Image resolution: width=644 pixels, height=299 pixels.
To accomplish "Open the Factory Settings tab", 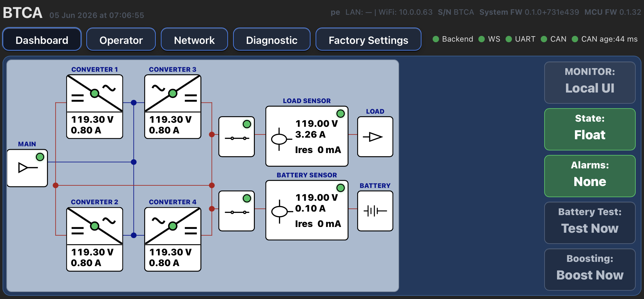I will point(368,39).
